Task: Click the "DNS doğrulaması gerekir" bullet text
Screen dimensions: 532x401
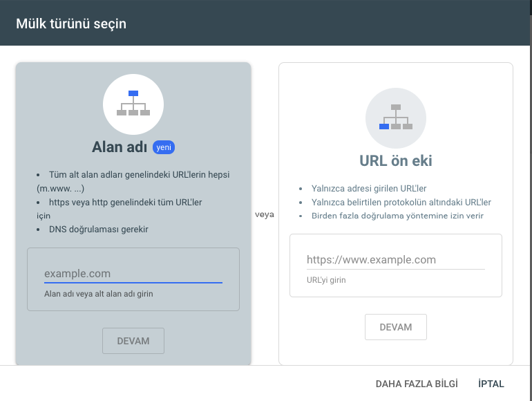Action: [x=98, y=230]
